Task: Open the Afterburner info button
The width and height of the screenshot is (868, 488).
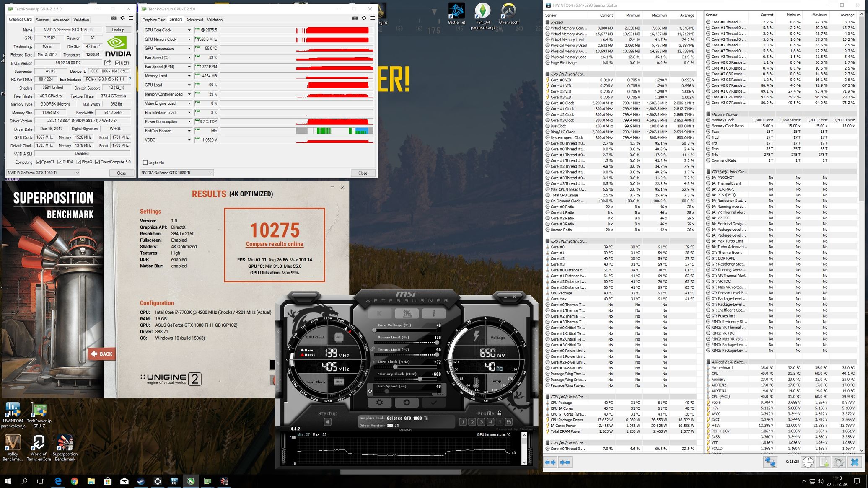Action: click(x=434, y=313)
